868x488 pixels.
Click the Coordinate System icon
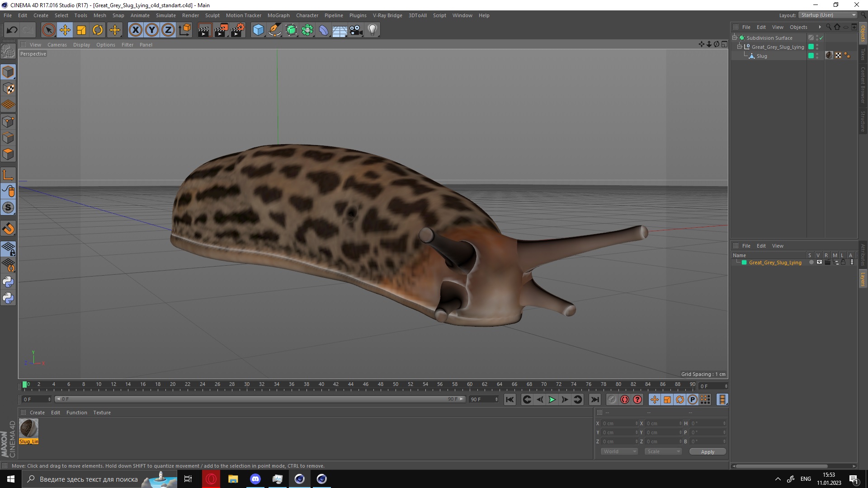tap(184, 30)
